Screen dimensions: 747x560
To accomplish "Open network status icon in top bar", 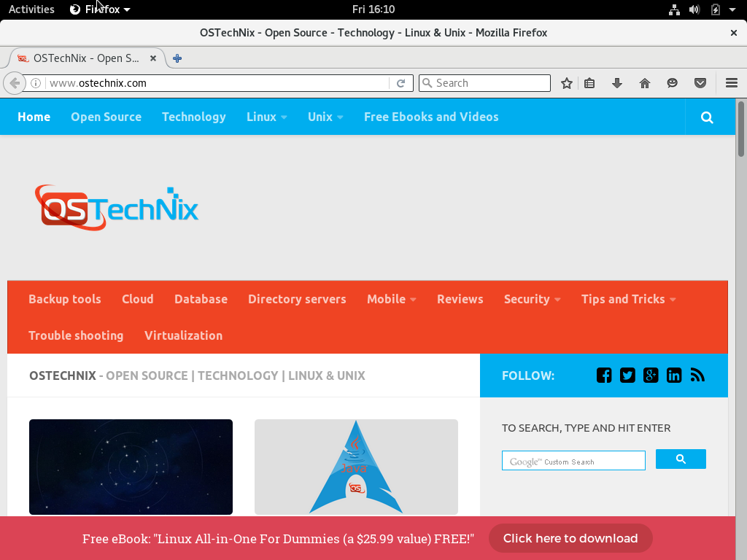I will pyautogui.click(x=674, y=9).
